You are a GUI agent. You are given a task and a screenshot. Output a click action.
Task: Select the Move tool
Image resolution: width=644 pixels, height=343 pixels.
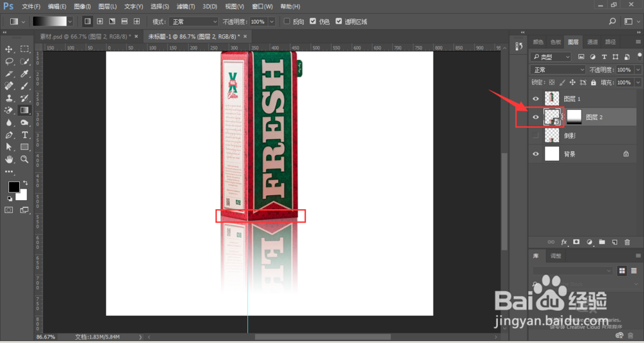(8, 50)
